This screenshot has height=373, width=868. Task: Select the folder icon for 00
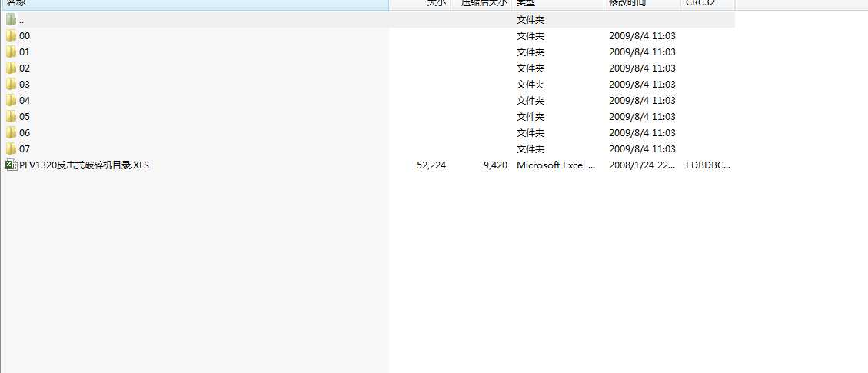click(x=11, y=36)
